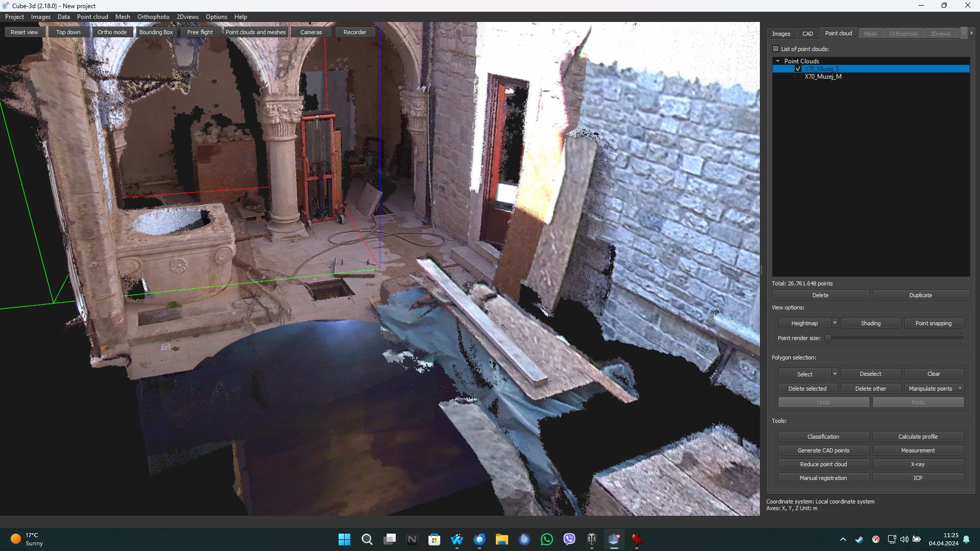Collapse the Point Clouds tree node
980x551 pixels.
(x=778, y=61)
